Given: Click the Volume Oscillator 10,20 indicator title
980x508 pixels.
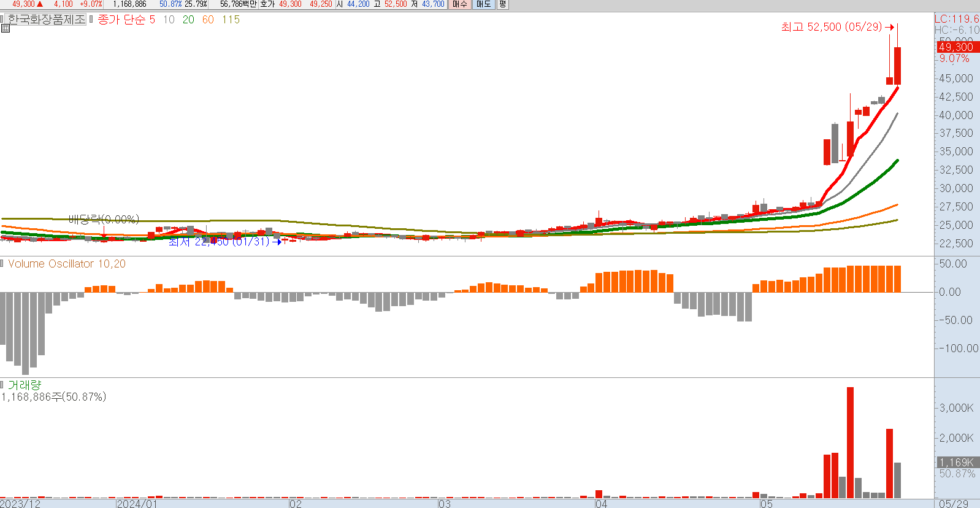Looking at the screenshot, I should pyautogui.click(x=67, y=264).
